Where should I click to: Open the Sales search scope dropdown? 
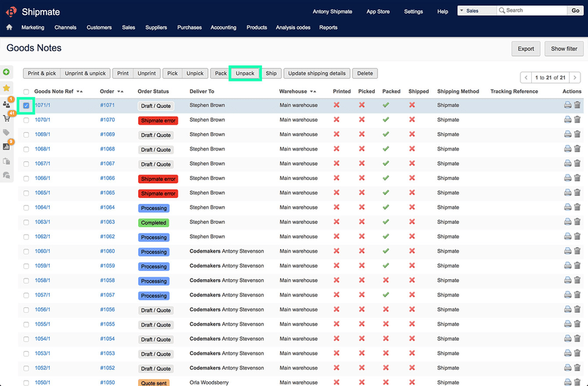click(x=477, y=10)
